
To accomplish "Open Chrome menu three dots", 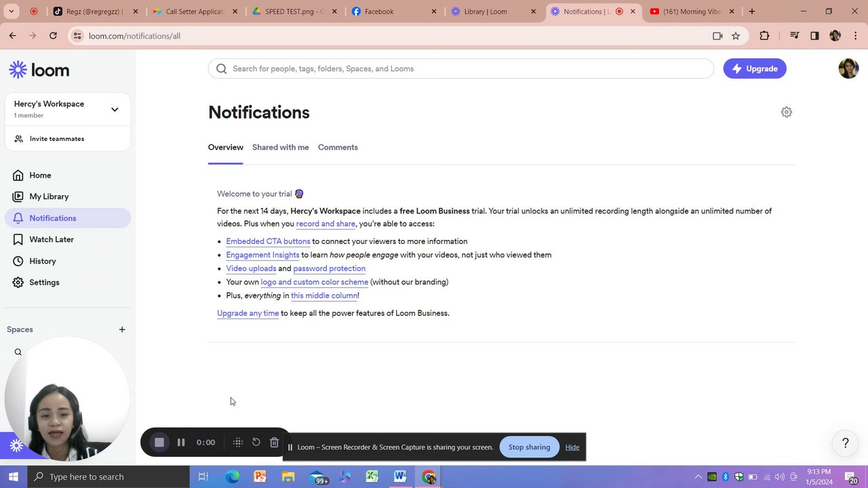I will pos(855,36).
